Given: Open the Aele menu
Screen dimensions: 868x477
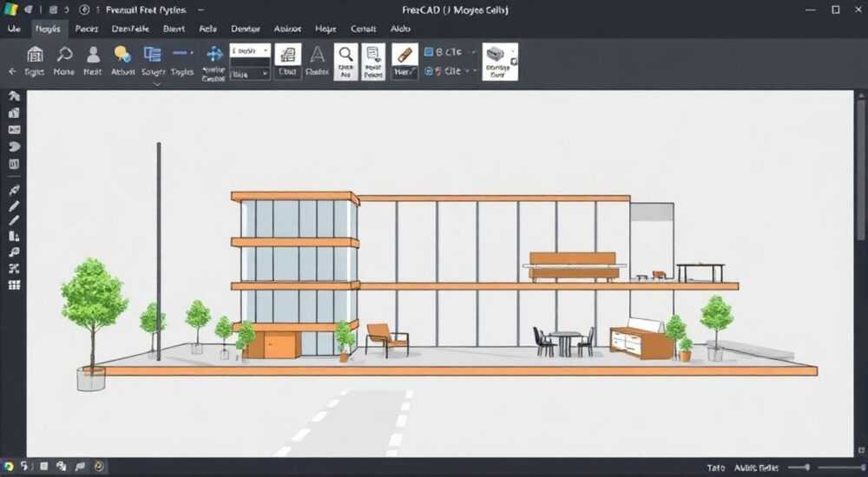Looking at the screenshot, I should pyautogui.click(x=207, y=29).
